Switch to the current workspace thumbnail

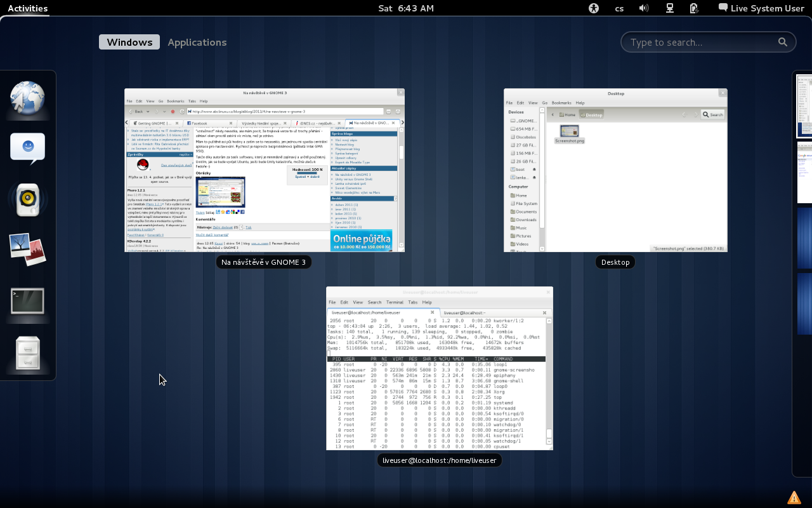[x=804, y=106]
